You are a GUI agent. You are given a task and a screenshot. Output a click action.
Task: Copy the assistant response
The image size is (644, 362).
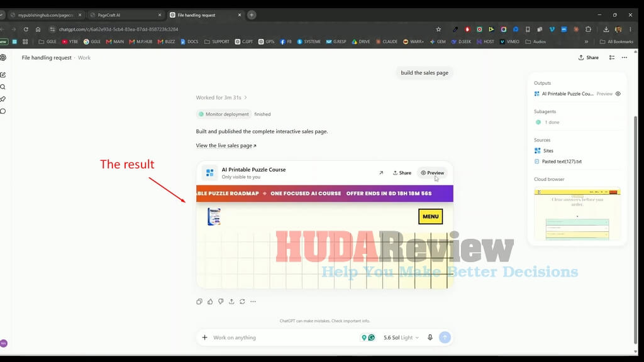[199, 302]
